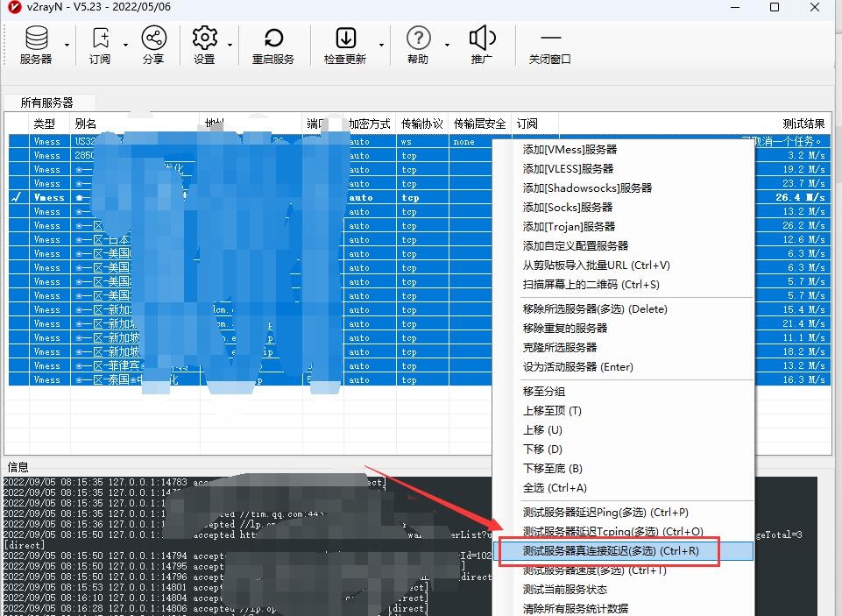
Task: Click the 16.3 M/s test result cell
Action: (803, 379)
